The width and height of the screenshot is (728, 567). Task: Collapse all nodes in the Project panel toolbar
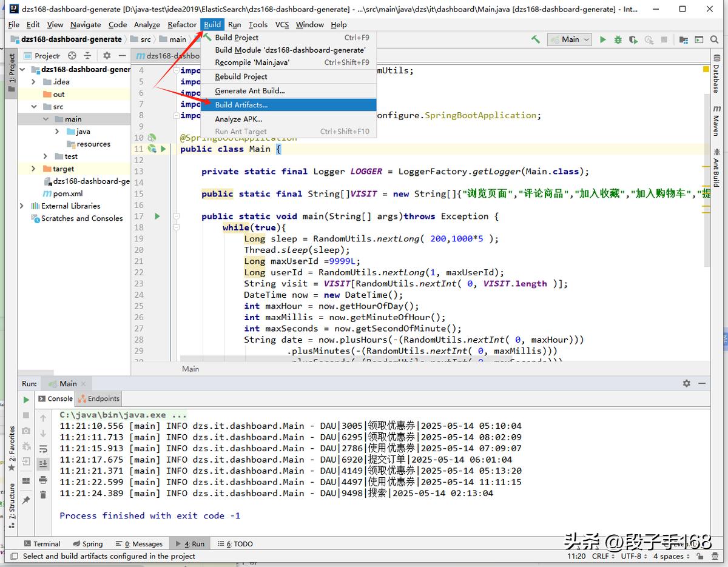(88, 55)
